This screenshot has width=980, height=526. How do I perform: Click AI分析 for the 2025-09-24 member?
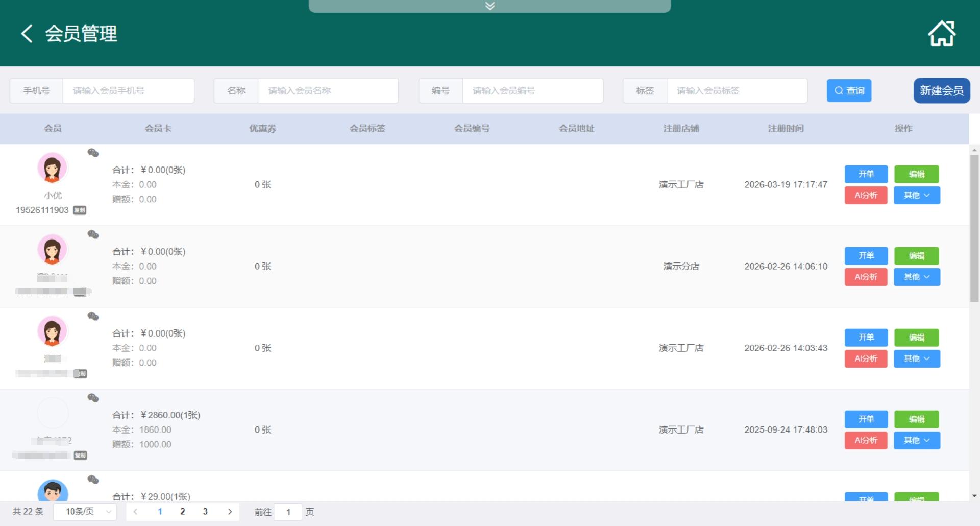[x=866, y=440]
